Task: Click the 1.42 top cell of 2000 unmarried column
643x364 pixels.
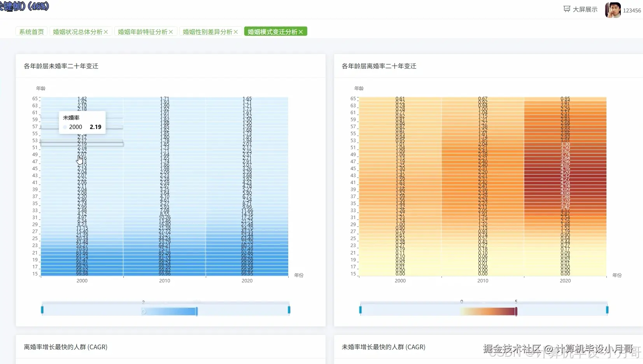Action: (x=82, y=99)
